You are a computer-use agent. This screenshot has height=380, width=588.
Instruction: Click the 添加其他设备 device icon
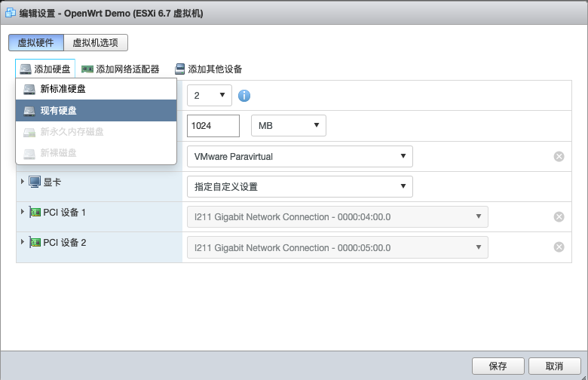click(180, 69)
